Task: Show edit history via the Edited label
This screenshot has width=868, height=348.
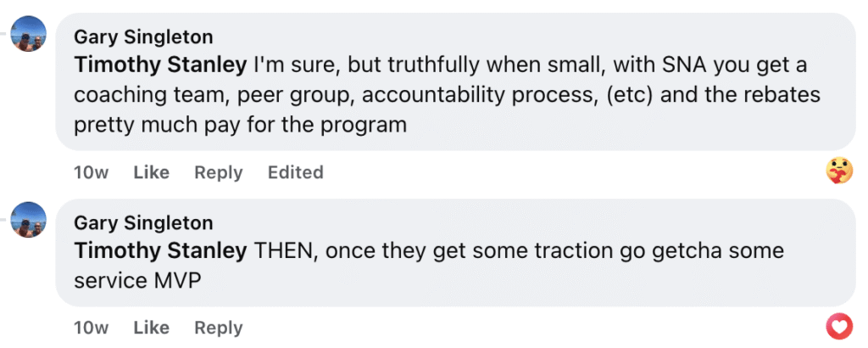Action: tap(295, 172)
